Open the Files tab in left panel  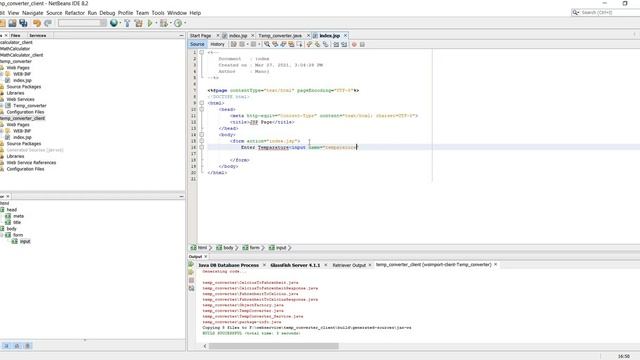pyautogui.click(x=16, y=36)
